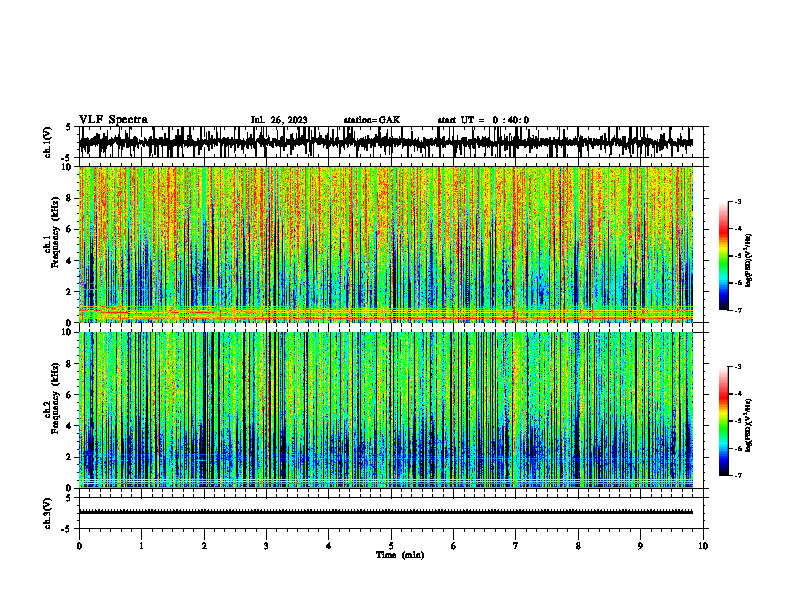792x612 pixels.
Task: Click the 5 minute tick on time axis
Action: coord(391,546)
